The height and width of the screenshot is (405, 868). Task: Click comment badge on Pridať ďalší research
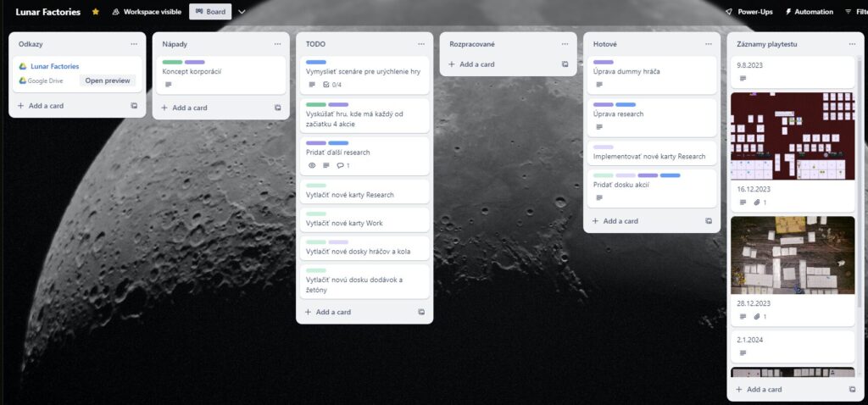tap(343, 165)
